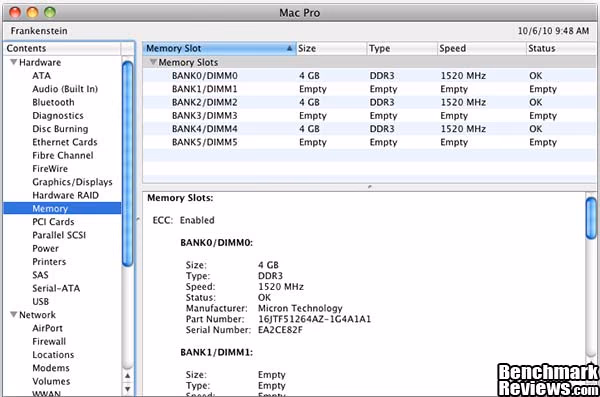Select Ethernet Cards in the sidebar
This screenshot has width=600, height=397.
[x=65, y=142]
